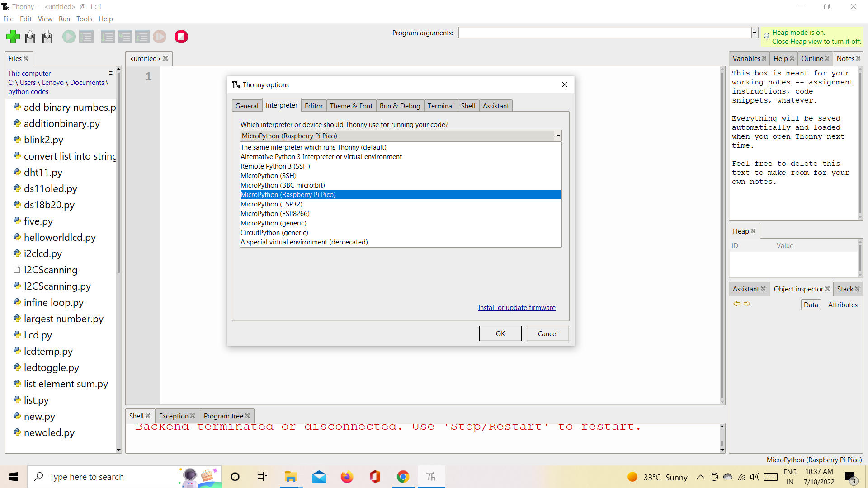Open Firefox from the taskbar
This screenshot has width=868, height=488.
pyautogui.click(x=347, y=477)
